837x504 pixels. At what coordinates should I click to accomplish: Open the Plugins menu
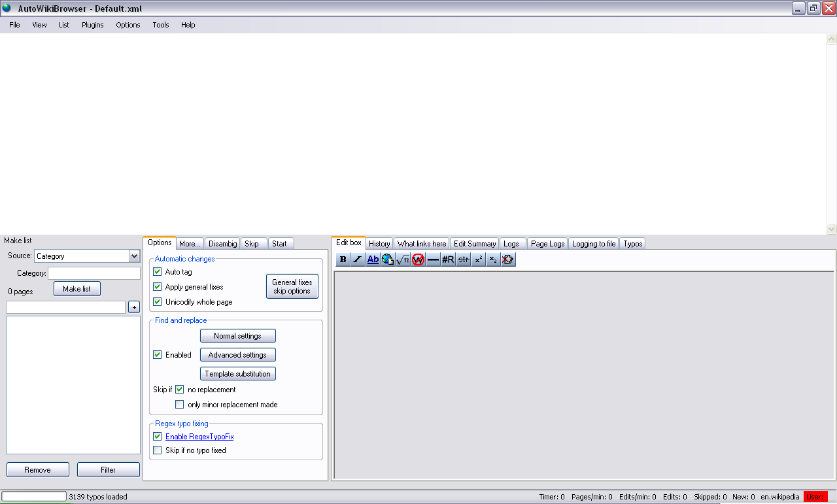tap(93, 25)
